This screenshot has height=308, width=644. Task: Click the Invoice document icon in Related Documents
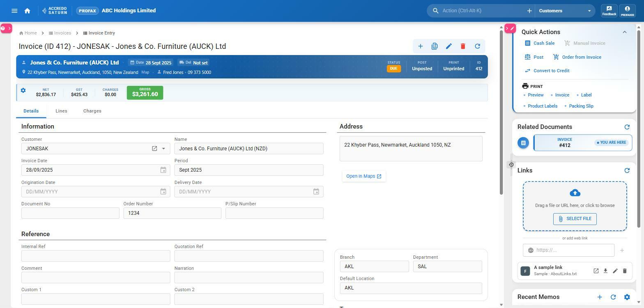[523, 143]
